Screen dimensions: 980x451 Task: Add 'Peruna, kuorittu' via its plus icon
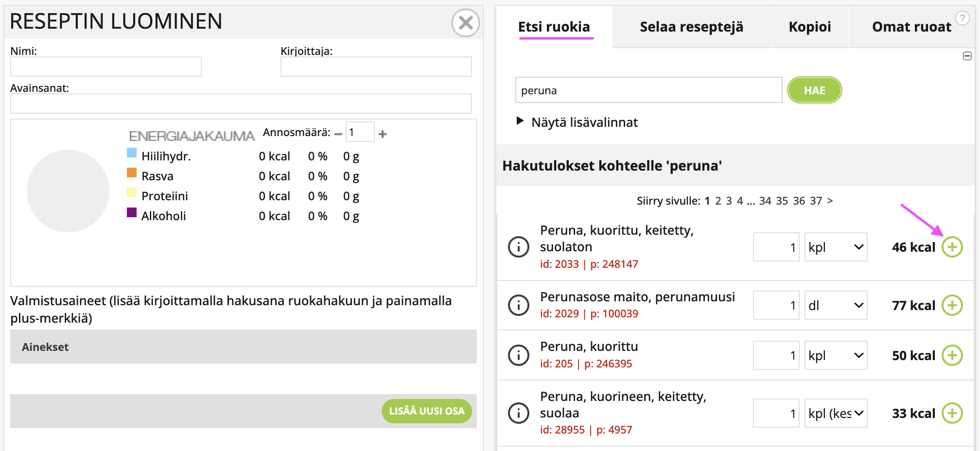[952, 355]
